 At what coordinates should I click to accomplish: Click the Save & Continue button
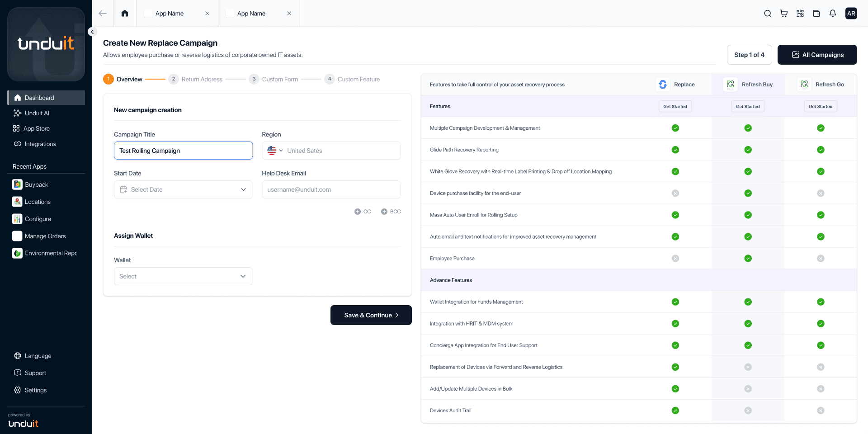click(371, 315)
